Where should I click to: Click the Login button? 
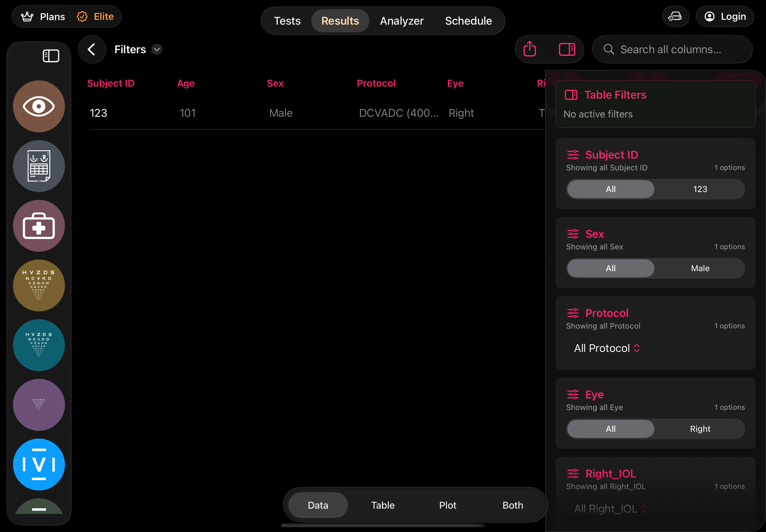(725, 16)
